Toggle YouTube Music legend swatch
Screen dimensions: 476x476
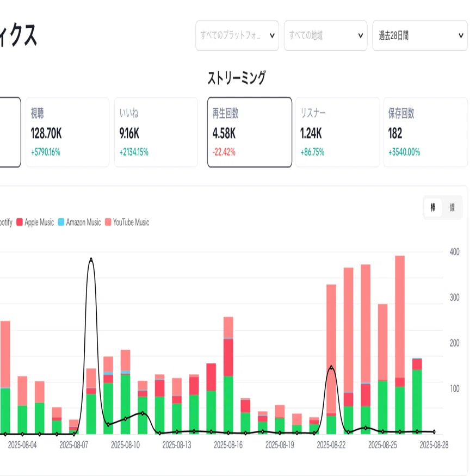click(108, 222)
